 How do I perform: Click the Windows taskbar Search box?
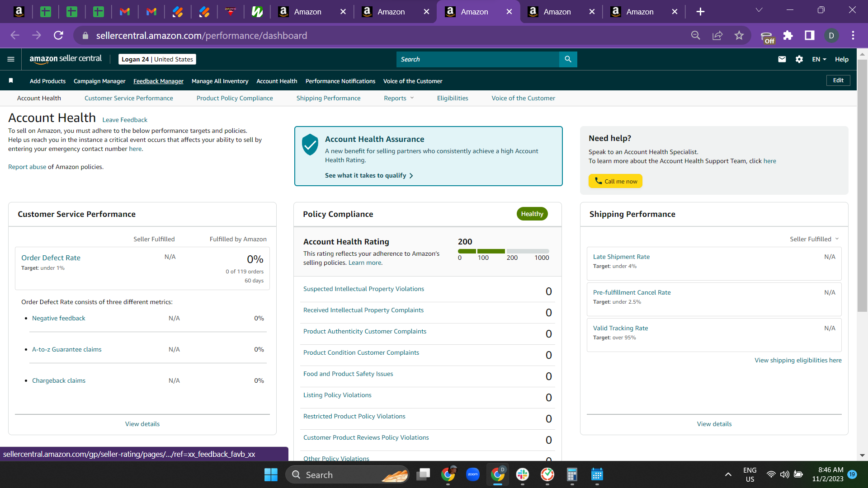[x=347, y=474]
